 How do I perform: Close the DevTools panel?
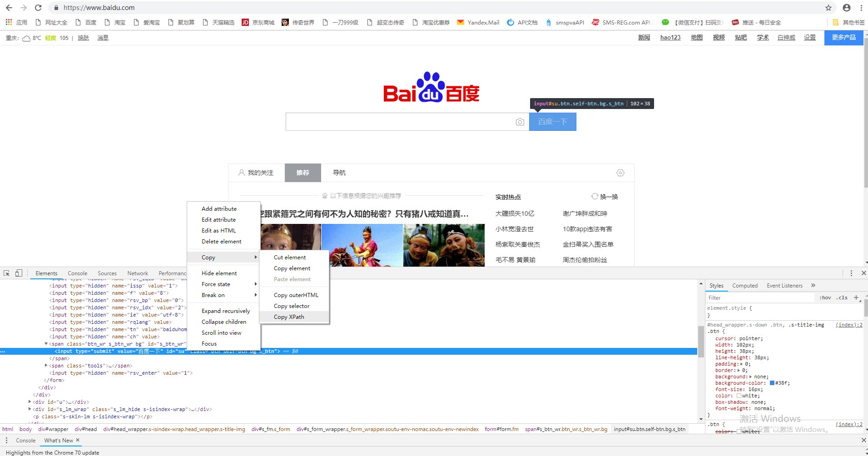[x=864, y=273]
